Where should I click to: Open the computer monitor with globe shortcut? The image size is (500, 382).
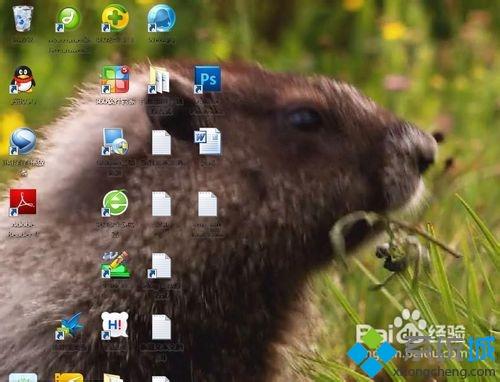[x=115, y=141]
